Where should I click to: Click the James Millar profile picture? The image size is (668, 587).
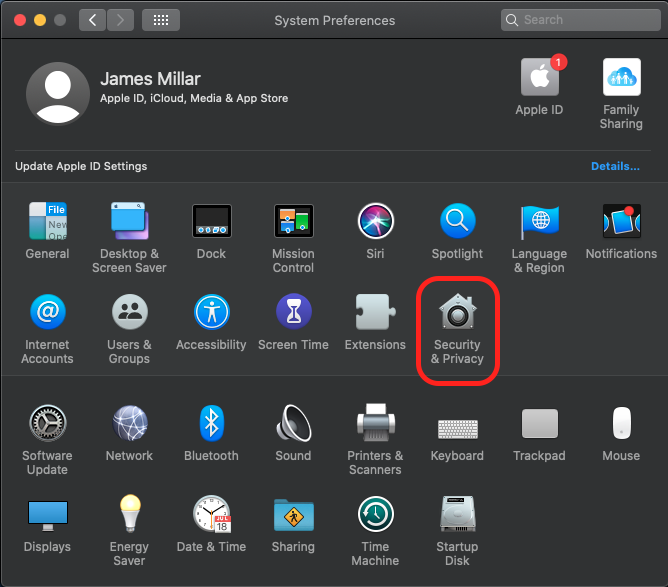tap(58, 94)
